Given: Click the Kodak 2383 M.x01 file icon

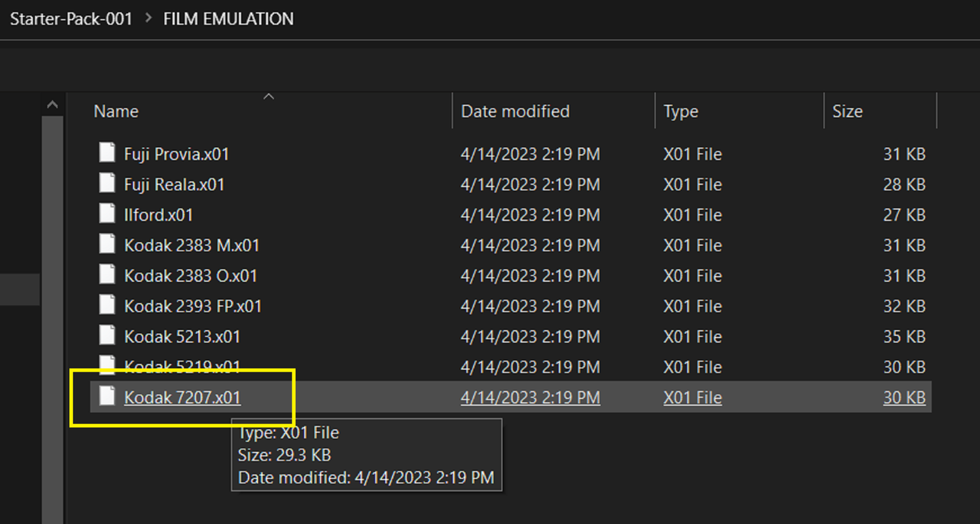Looking at the screenshot, I should point(108,244).
